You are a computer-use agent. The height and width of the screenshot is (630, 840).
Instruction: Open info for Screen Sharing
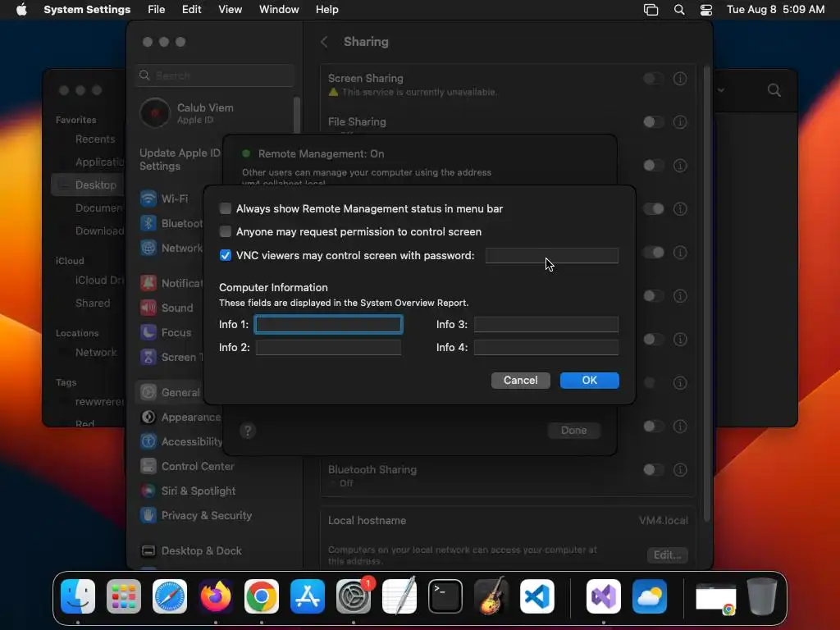pyautogui.click(x=680, y=79)
